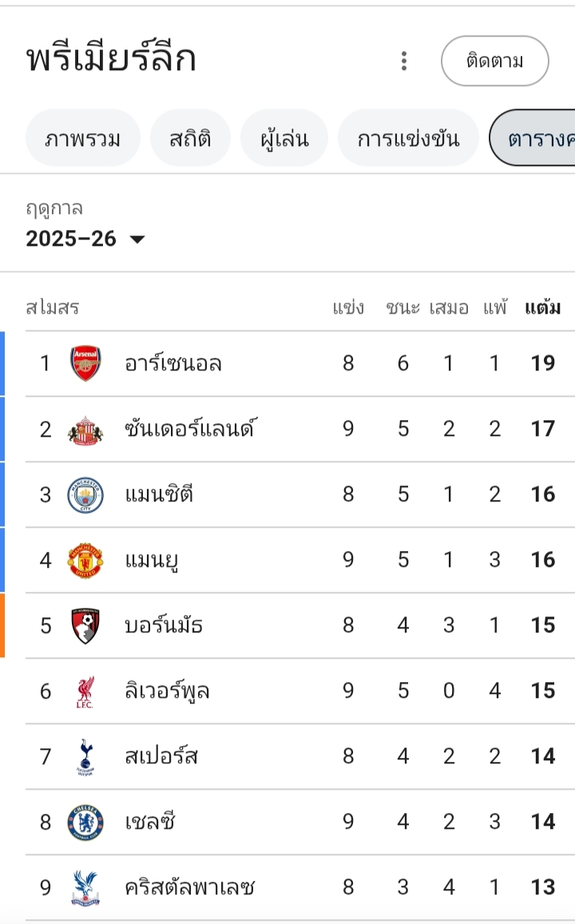Open the ลิเวอร์พูล team name link
Image resolution: width=575 pixels, height=924 pixels.
click(x=168, y=691)
